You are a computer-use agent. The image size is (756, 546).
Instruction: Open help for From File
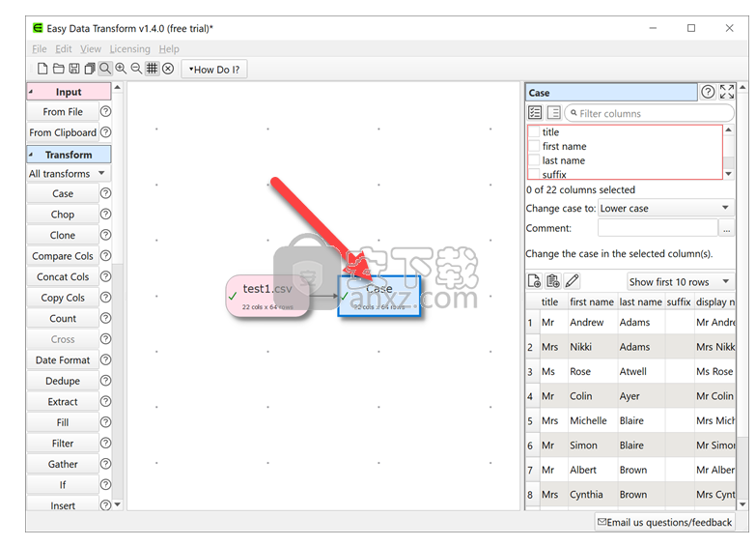pyautogui.click(x=105, y=111)
